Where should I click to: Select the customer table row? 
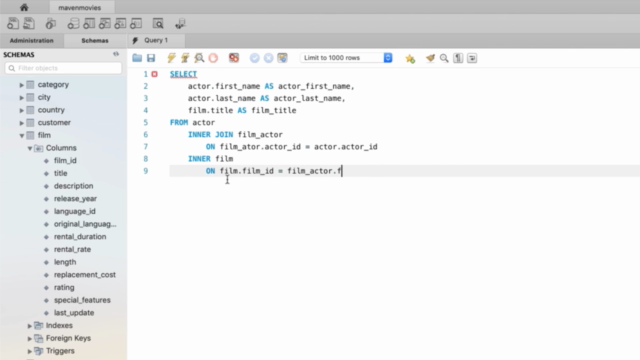(x=54, y=122)
